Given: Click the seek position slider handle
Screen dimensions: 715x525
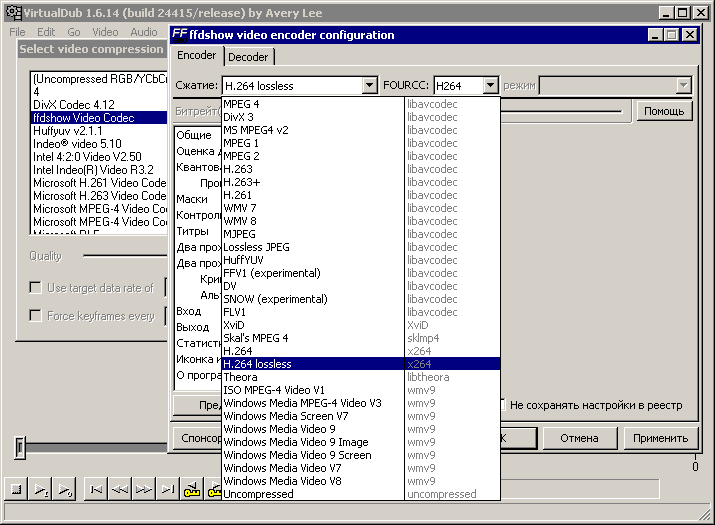Looking at the screenshot, I should pyautogui.click(x=19, y=447).
